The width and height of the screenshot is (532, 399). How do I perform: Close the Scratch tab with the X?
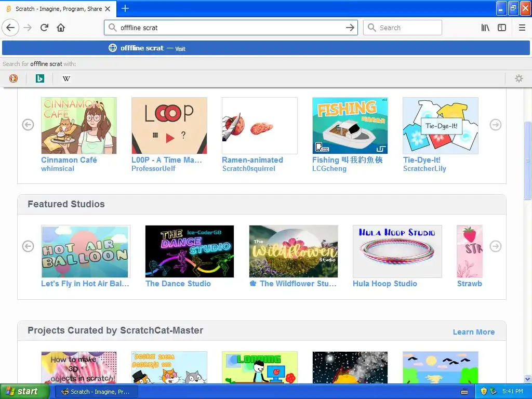108,9
